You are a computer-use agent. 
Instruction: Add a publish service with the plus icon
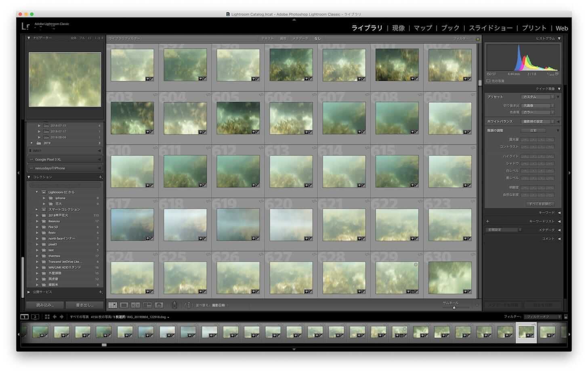[100, 292]
